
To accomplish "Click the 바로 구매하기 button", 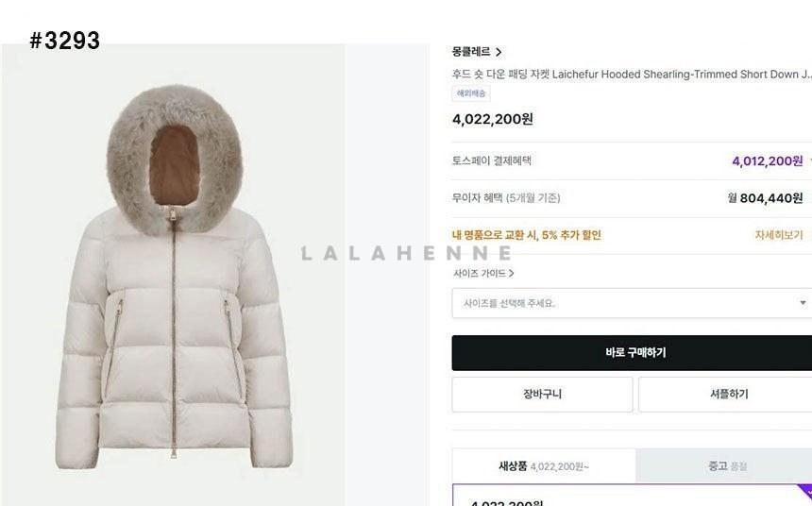I will click(x=632, y=353).
